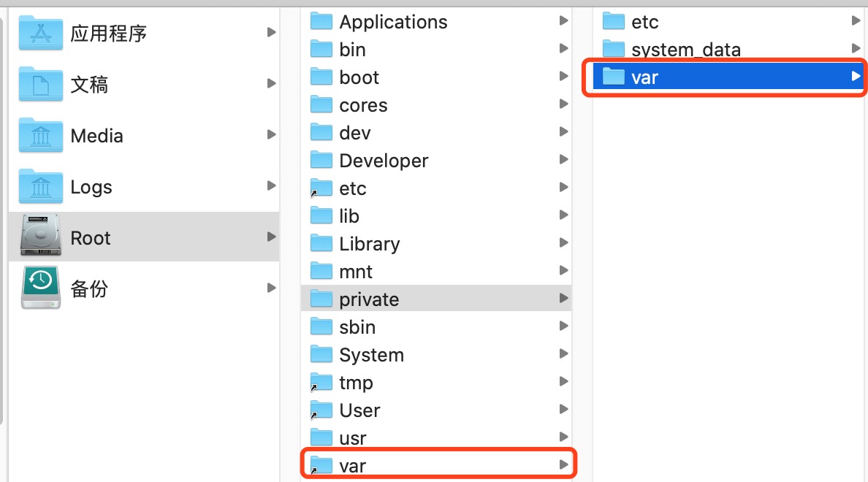Open the Root hard drive icon
The height and width of the screenshot is (482, 868).
40,235
